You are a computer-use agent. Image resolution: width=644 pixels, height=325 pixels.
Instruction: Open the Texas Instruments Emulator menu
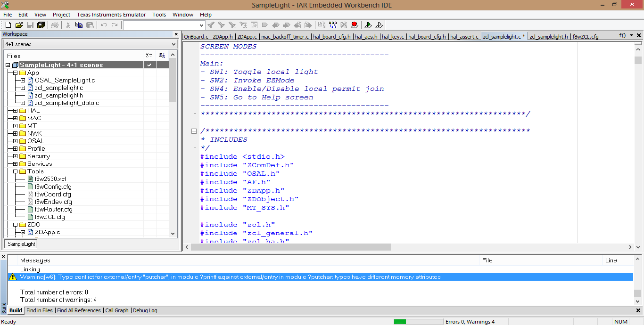coord(111,15)
